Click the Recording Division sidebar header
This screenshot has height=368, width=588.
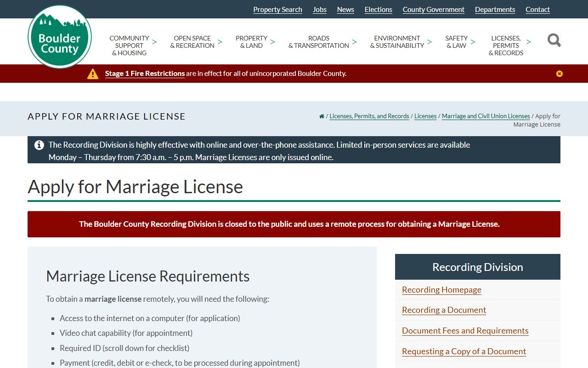(x=478, y=267)
